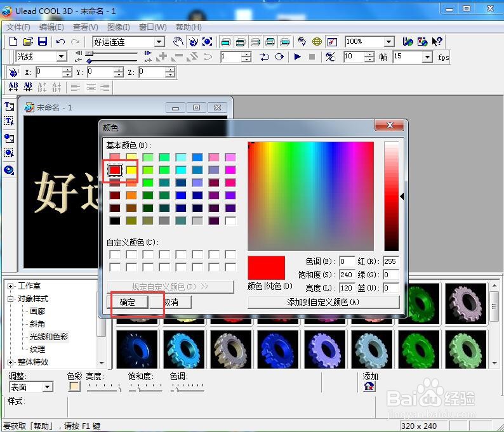This screenshot has height=432, width=504.
Task: Increase character spacing AB icon
Action: click(13, 87)
